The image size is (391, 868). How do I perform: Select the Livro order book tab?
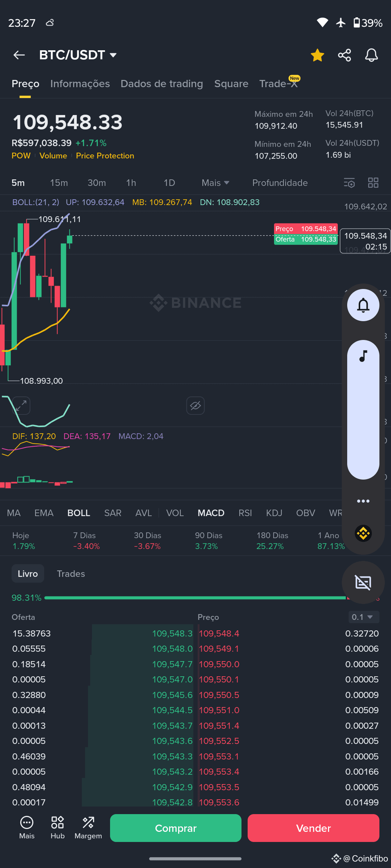click(x=28, y=574)
